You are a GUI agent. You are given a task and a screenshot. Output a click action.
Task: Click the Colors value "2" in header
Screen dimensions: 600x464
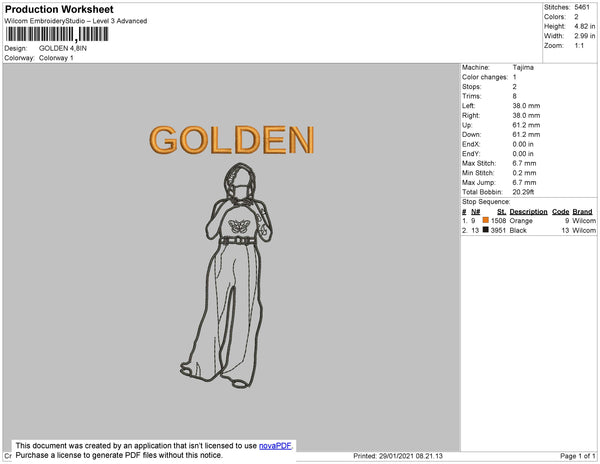click(x=576, y=17)
